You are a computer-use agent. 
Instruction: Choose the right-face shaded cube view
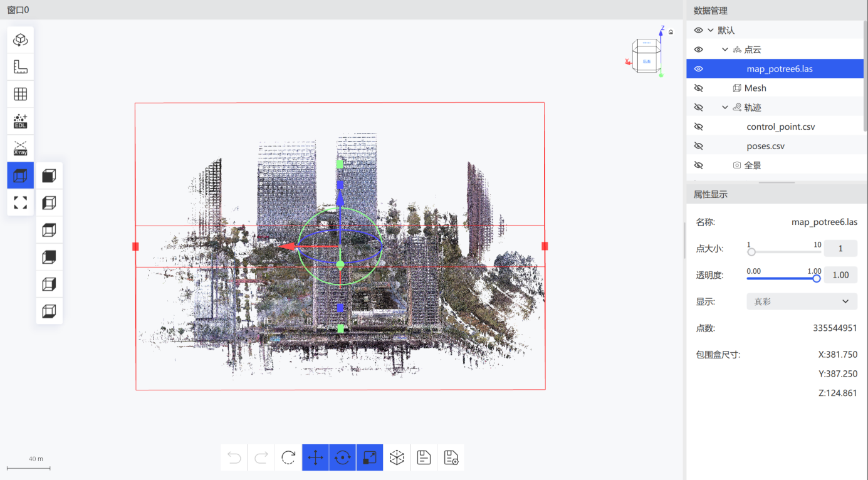coord(49,284)
